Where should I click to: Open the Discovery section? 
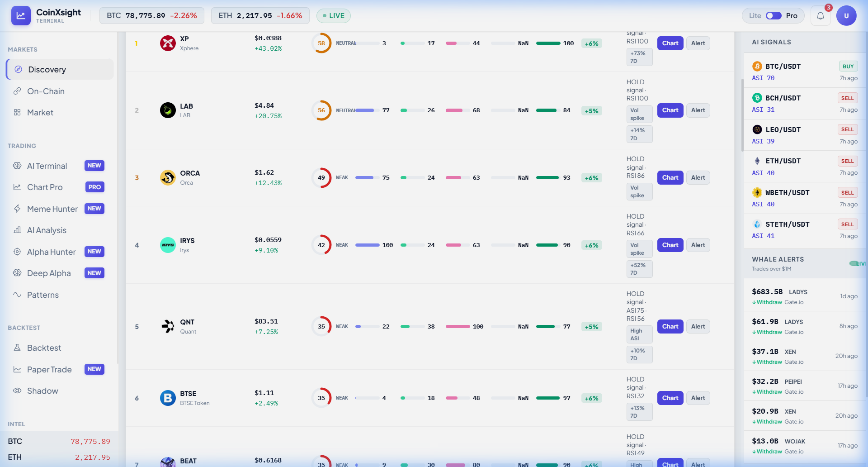point(60,69)
